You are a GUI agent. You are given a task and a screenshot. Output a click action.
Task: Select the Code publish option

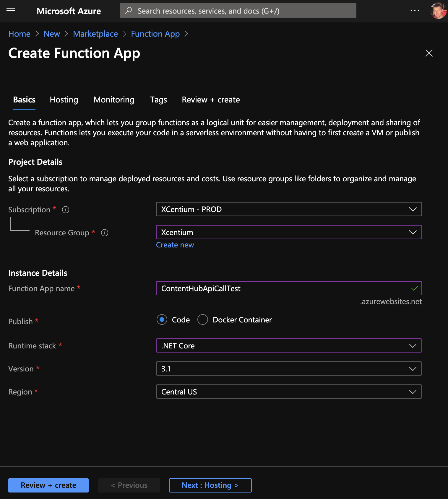(162, 320)
